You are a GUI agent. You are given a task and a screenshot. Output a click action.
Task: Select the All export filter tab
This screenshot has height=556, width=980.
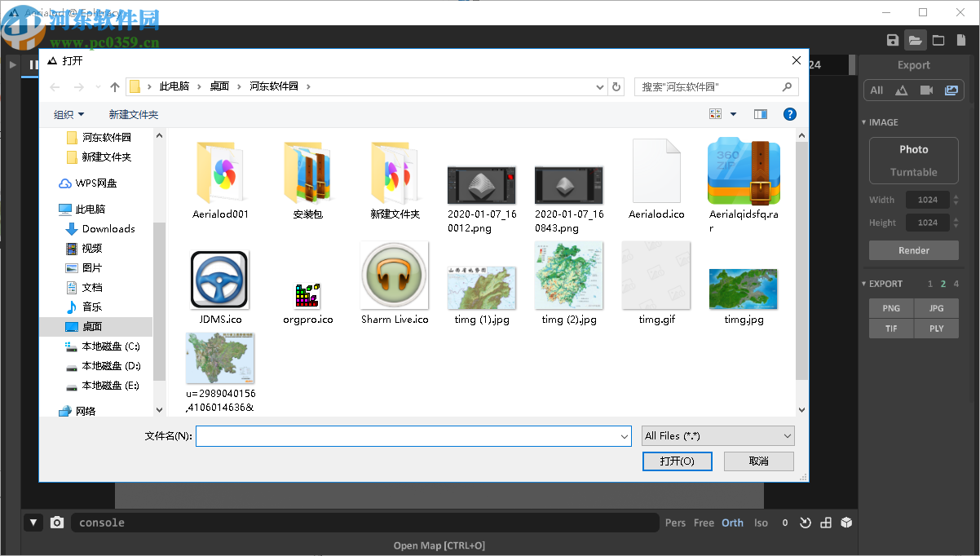pyautogui.click(x=876, y=90)
